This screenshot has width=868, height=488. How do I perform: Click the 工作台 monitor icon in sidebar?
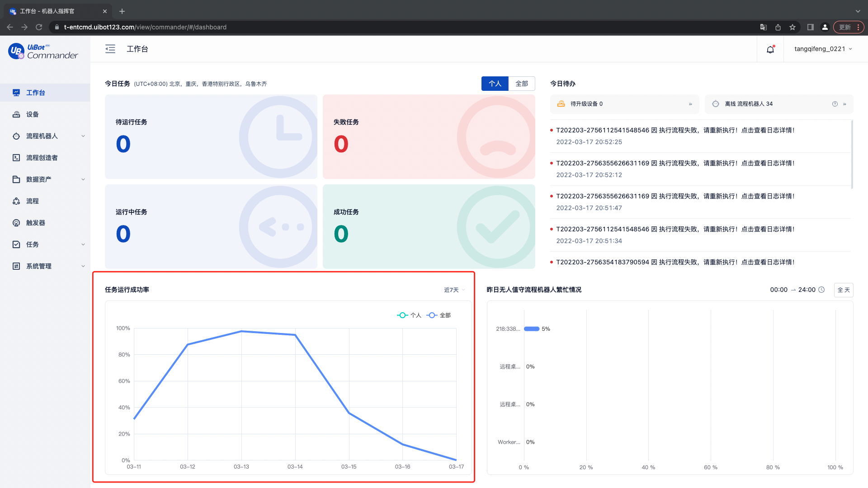pyautogui.click(x=16, y=93)
